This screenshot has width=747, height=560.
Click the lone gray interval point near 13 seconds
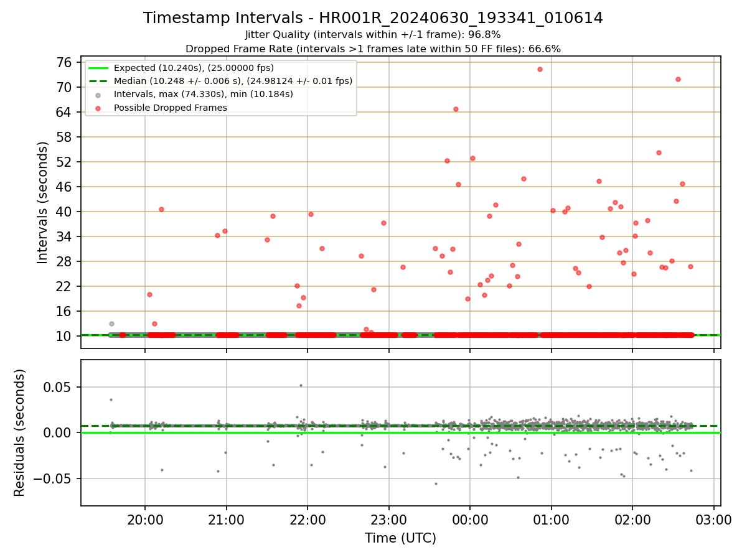coord(111,324)
